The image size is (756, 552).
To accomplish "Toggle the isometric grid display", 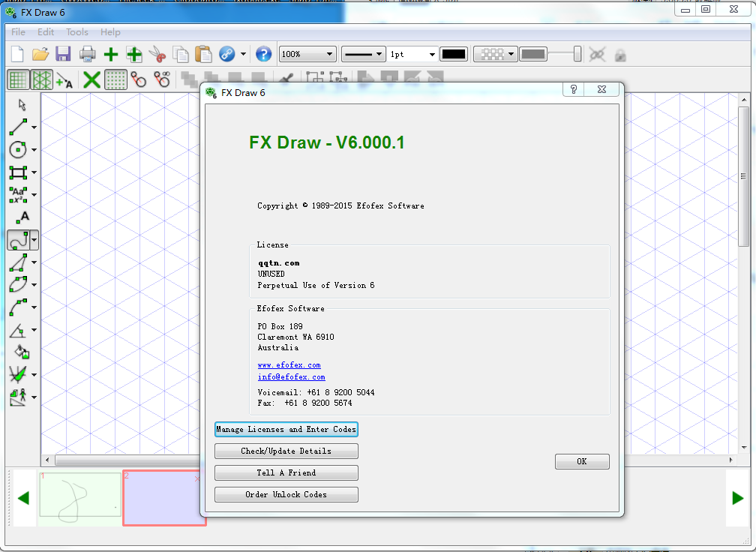I will pos(42,79).
